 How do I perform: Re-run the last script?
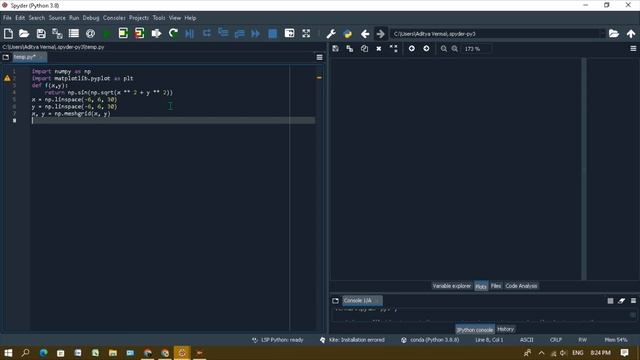(173, 33)
